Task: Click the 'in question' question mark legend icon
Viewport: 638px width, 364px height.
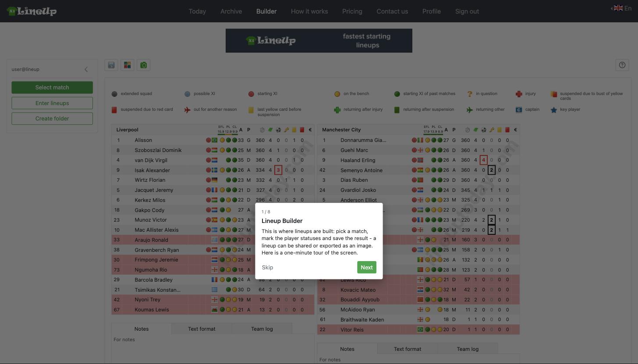Action: 470,94
